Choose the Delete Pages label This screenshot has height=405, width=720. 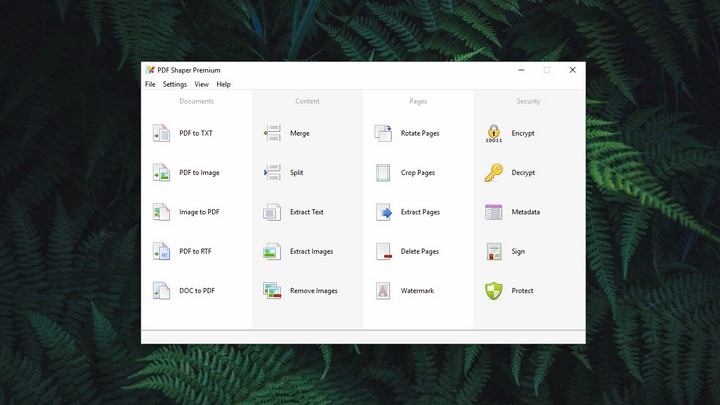(x=420, y=252)
